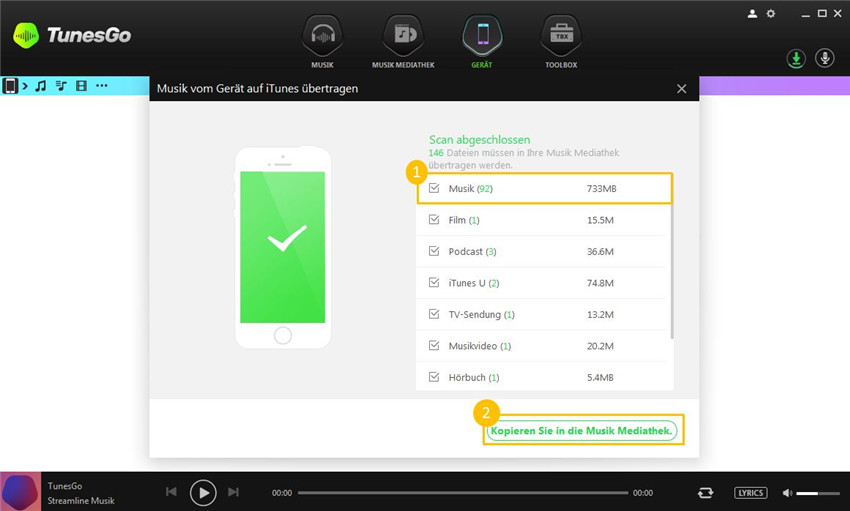Click the file list scrollbar
The image size is (850, 511).
(672, 271)
